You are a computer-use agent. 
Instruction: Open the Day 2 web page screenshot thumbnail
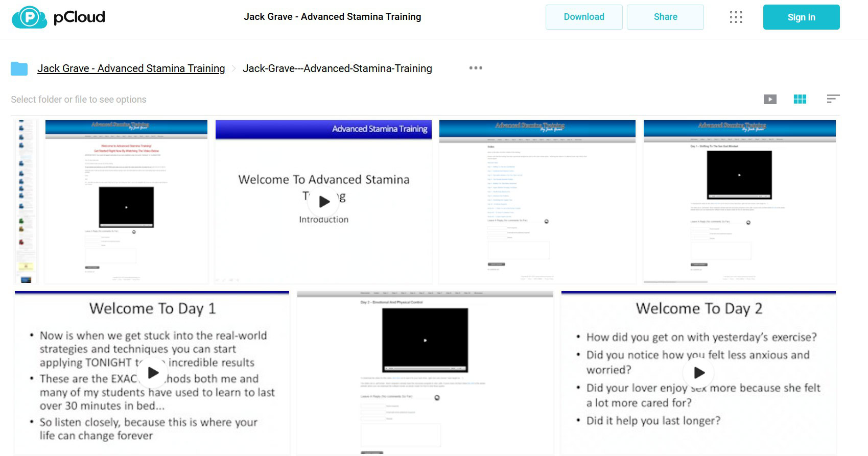click(x=425, y=373)
